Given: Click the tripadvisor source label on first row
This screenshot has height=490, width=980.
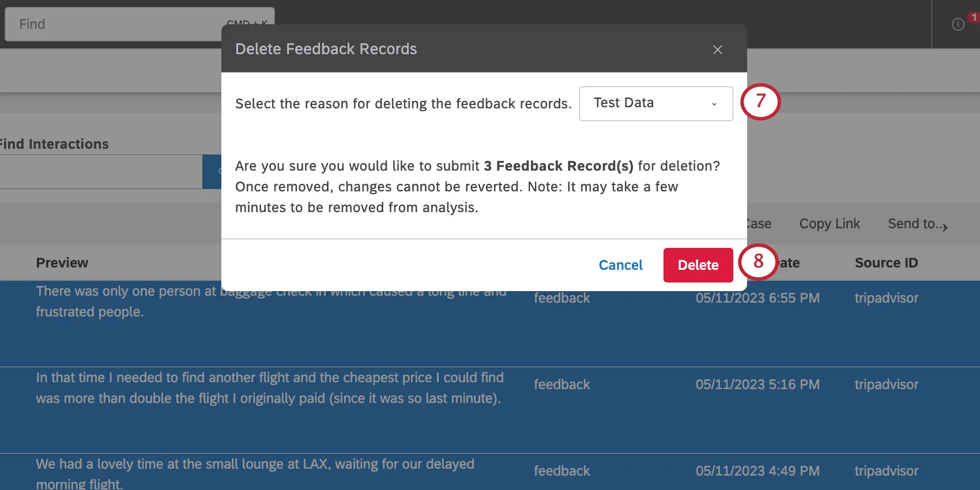Looking at the screenshot, I should click(x=887, y=298).
